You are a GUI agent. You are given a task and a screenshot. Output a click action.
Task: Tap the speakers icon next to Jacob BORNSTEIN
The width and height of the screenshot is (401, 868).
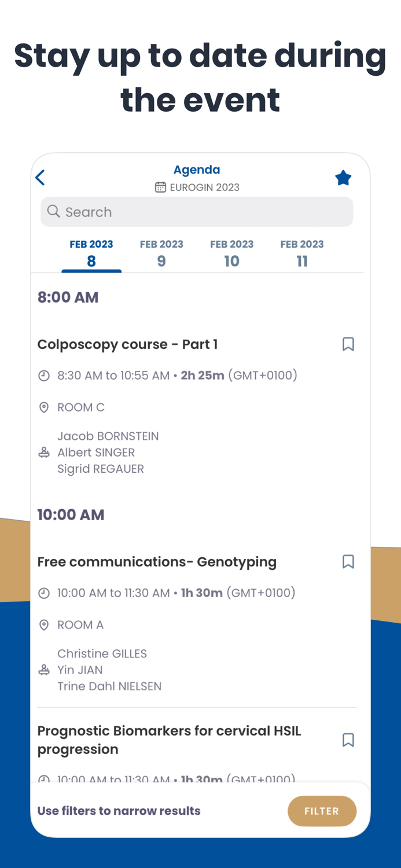pyautogui.click(x=44, y=452)
